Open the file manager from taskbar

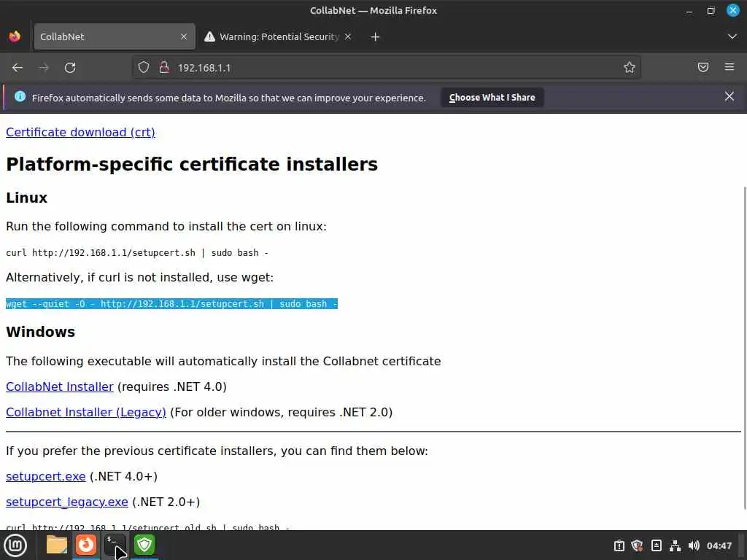point(57,545)
